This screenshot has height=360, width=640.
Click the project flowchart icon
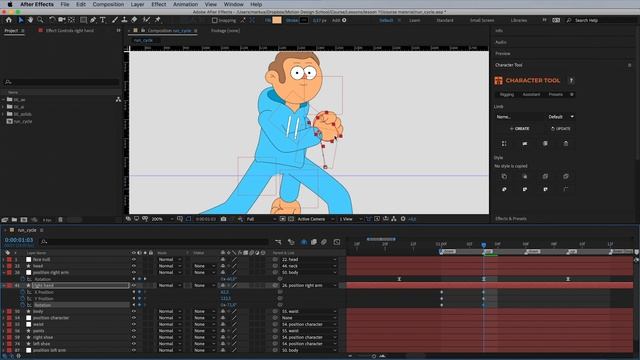click(118, 99)
